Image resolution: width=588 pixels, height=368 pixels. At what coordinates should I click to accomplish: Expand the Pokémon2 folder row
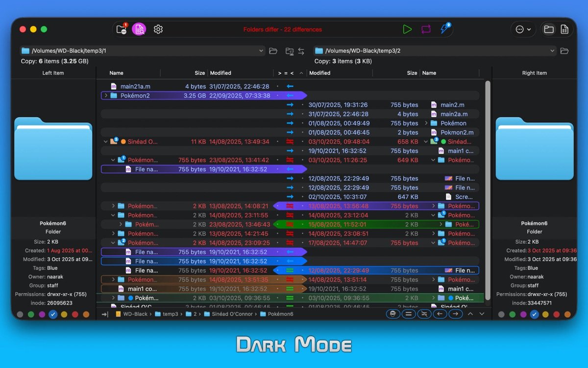(x=106, y=96)
